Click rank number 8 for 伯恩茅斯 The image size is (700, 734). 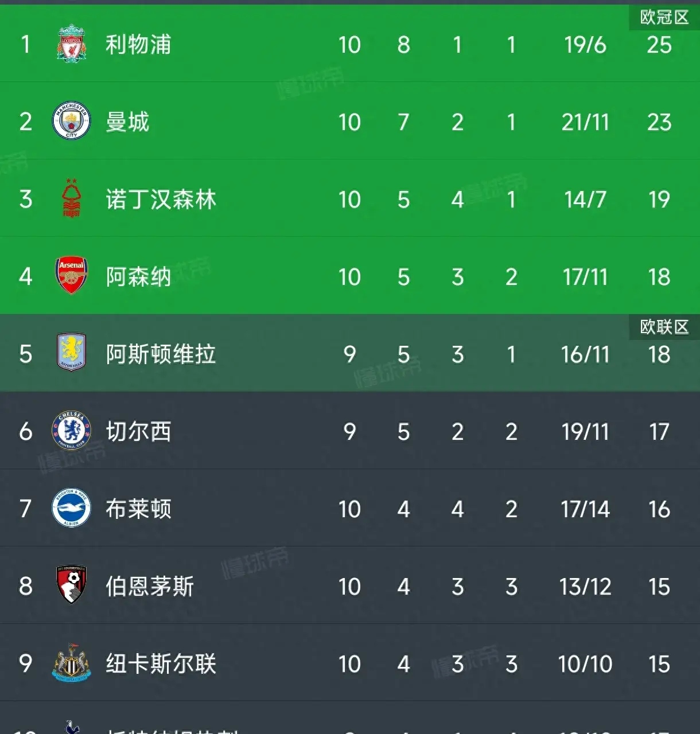(26, 586)
